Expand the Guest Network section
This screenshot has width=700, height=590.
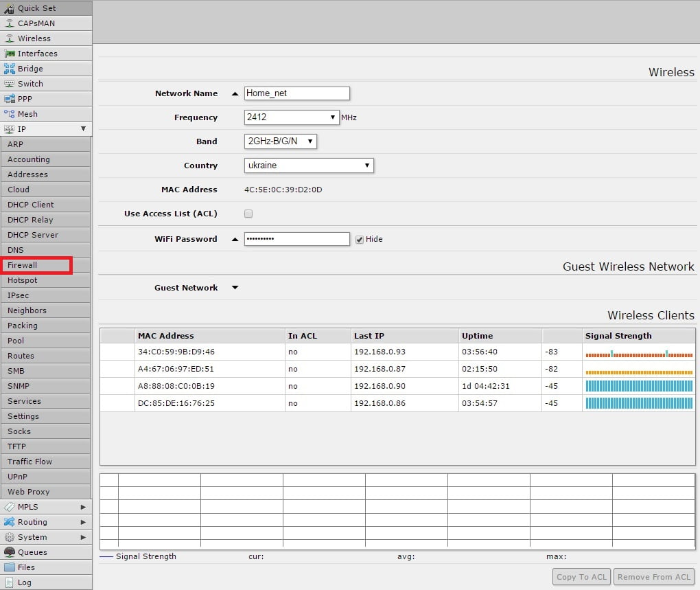pyautogui.click(x=235, y=288)
